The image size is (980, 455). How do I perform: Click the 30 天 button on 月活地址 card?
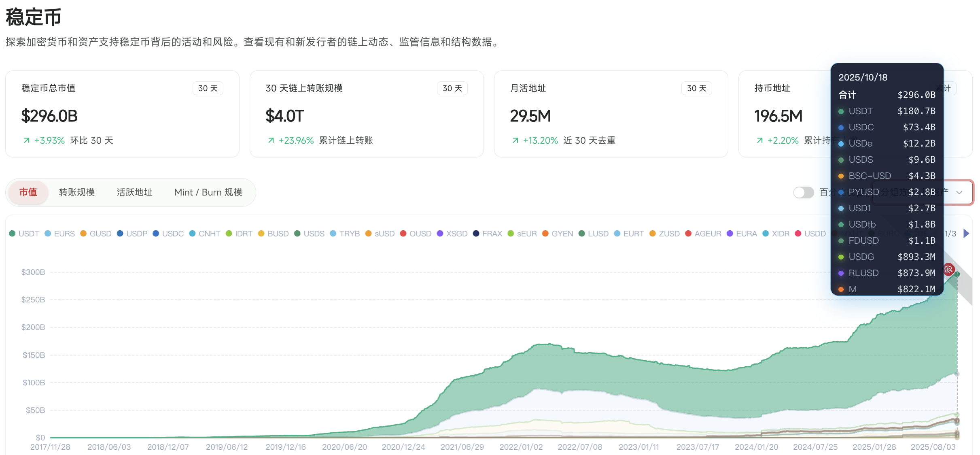696,88
